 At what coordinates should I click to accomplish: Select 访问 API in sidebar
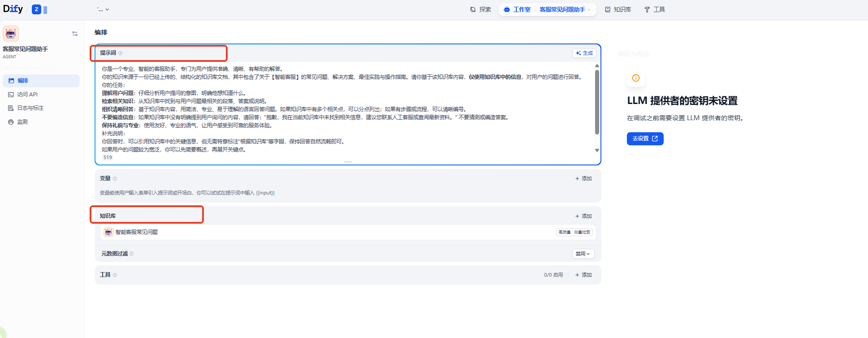(27, 95)
